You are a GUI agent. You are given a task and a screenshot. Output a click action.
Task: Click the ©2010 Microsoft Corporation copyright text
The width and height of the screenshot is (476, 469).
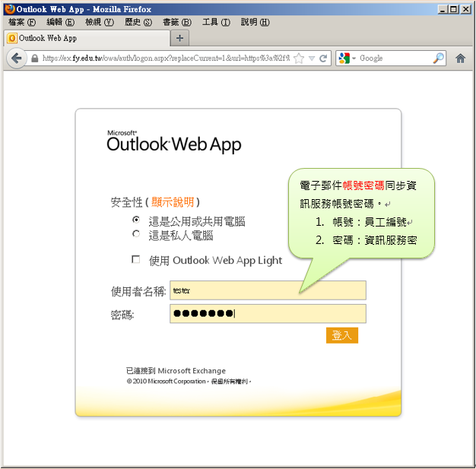pos(189,382)
